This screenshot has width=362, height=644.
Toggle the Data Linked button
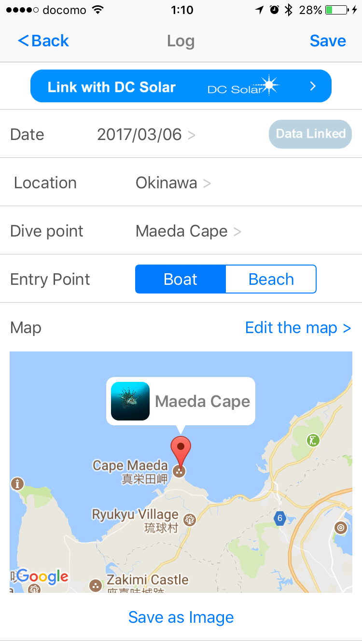pos(310,134)
